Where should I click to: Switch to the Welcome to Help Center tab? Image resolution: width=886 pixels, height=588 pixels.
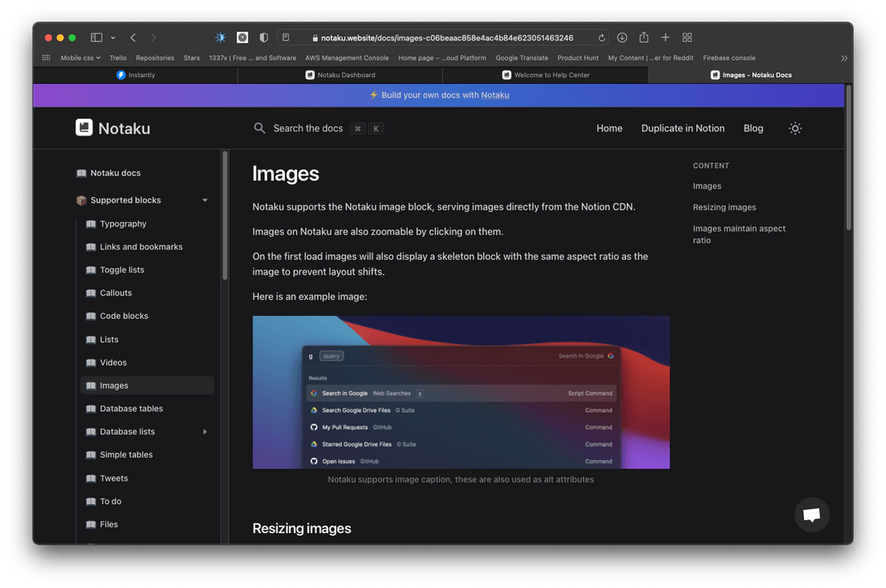(x=546, y=75)
